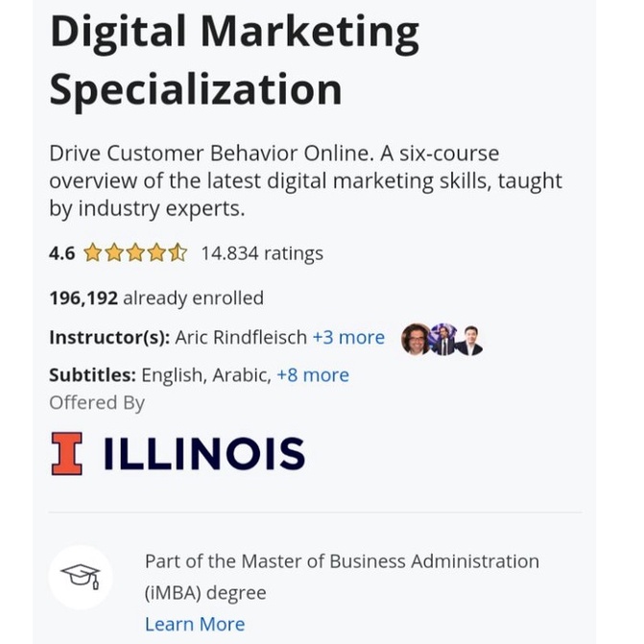The image size is (644, 644).
Task: Expand the +8 more subtitles list
Action: (x=313, y=375)
